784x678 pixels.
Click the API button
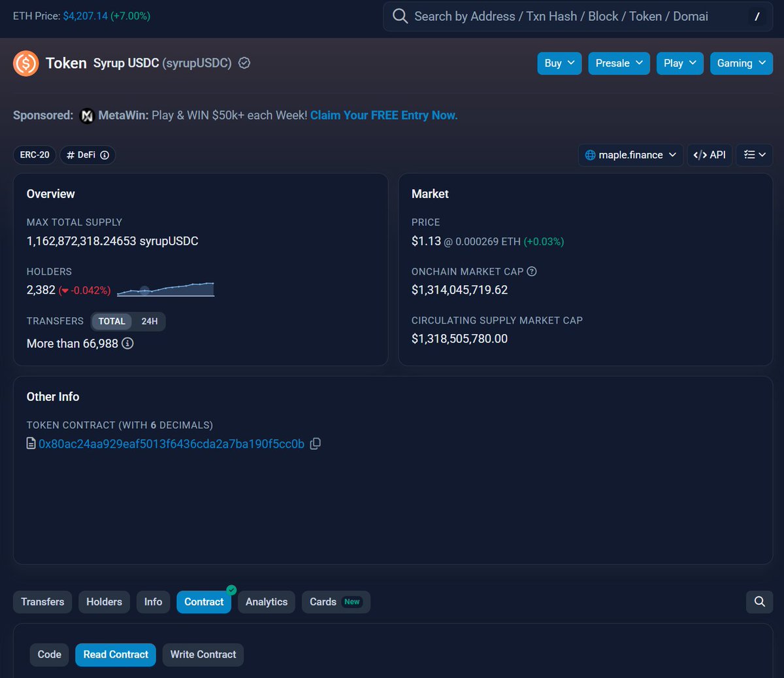pyautogui.click(x=710, y=155)
